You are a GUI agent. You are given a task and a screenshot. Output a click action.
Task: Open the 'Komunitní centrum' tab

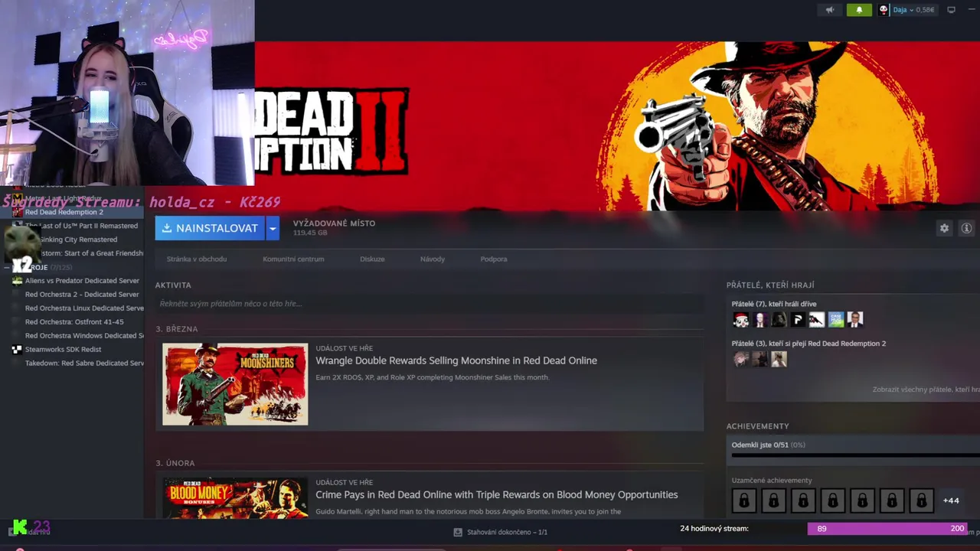(x=293, y=259)
